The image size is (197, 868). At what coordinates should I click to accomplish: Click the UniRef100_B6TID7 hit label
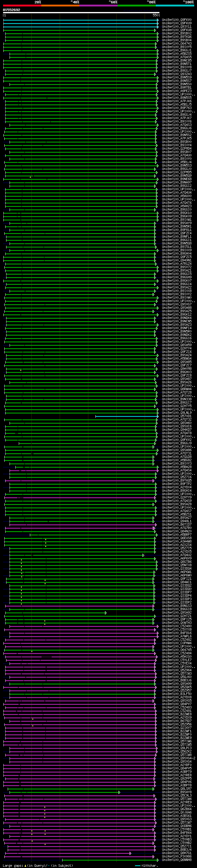(177, 524)
